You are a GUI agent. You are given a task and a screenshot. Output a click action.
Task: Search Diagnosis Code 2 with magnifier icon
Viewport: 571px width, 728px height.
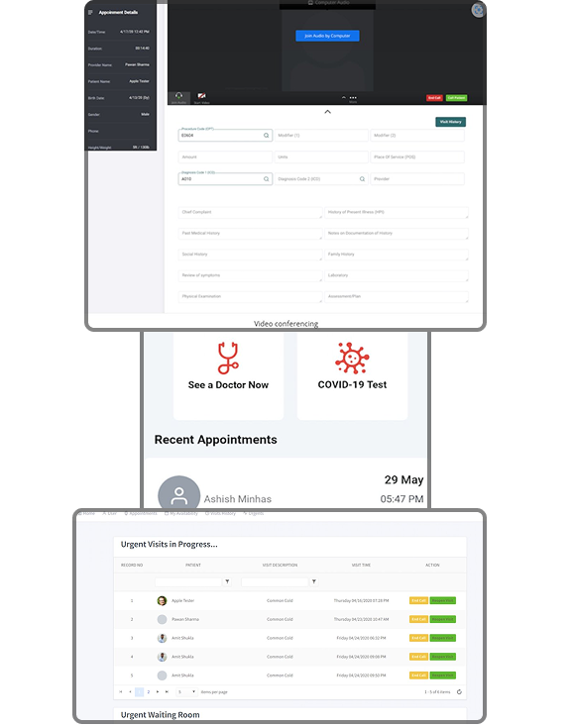(x=363, y=179)
